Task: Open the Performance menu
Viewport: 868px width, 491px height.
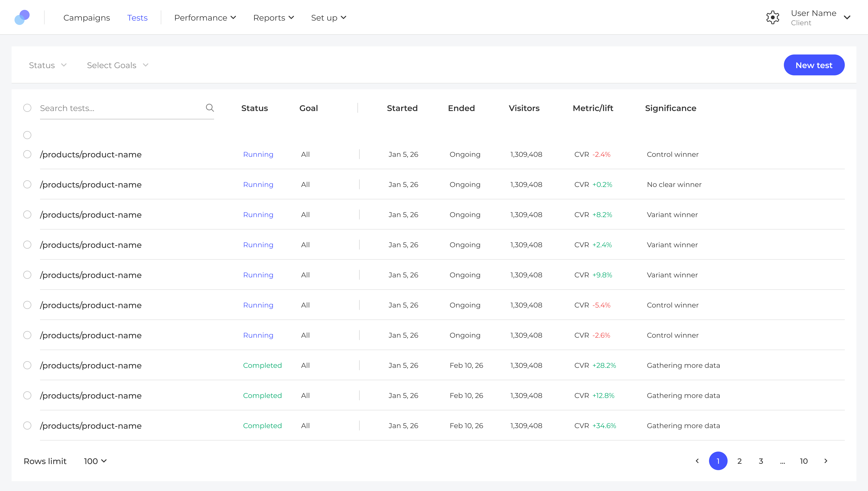Action: [x=205, y=18]
